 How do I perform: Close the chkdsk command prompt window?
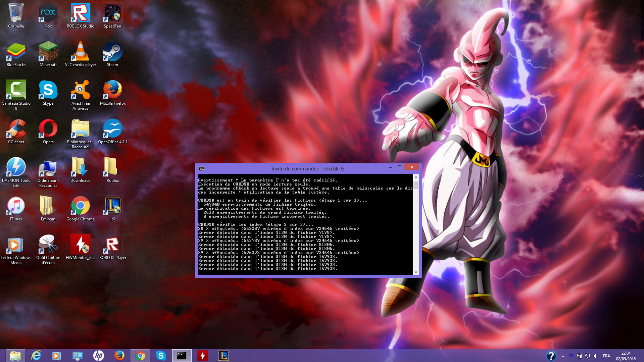pos(411,167)
